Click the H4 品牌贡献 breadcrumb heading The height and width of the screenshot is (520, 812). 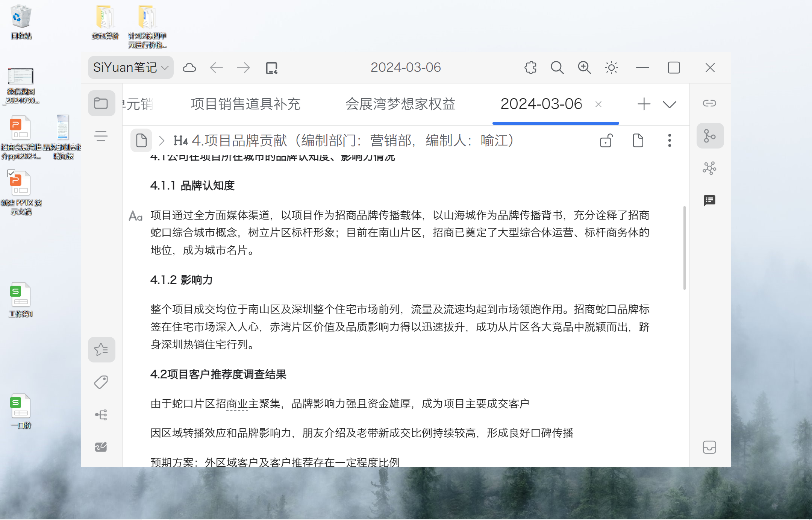pos(343,141)
